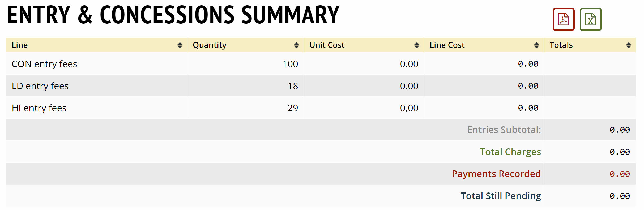Click the Total Charges label
Screen dimensions: 644x210
(x=510, y=152)
